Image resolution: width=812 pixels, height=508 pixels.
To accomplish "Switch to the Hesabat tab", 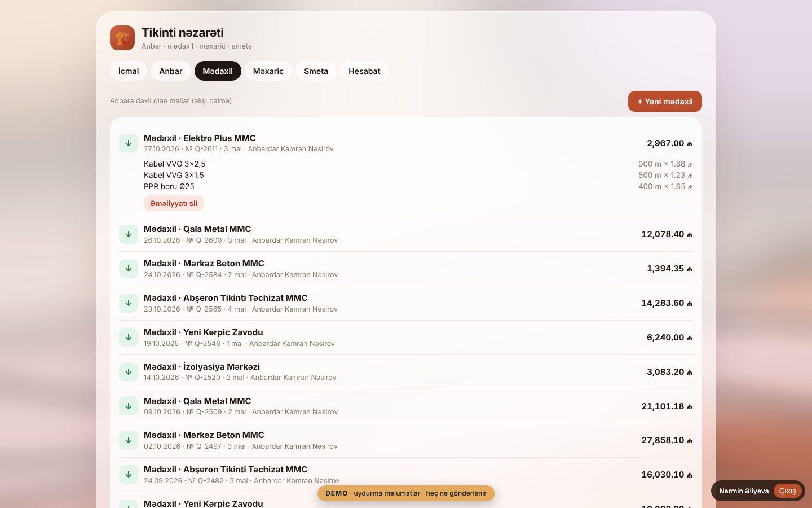I will 364,71.
